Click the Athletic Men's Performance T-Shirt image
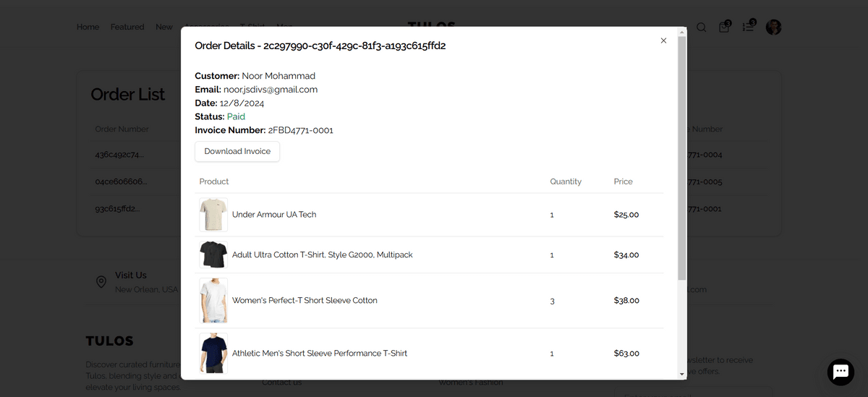Screen dimensions: 868x397 click(x=213, y=353)
